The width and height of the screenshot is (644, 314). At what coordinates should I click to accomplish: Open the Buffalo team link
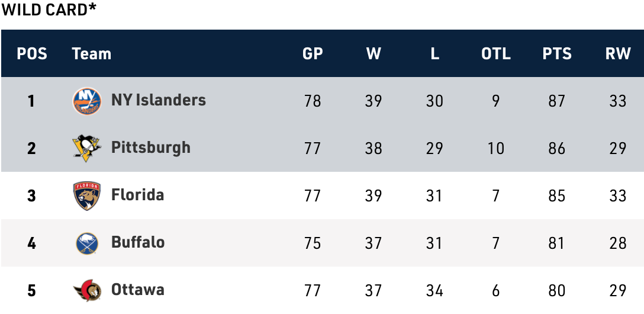pos(137,242)
